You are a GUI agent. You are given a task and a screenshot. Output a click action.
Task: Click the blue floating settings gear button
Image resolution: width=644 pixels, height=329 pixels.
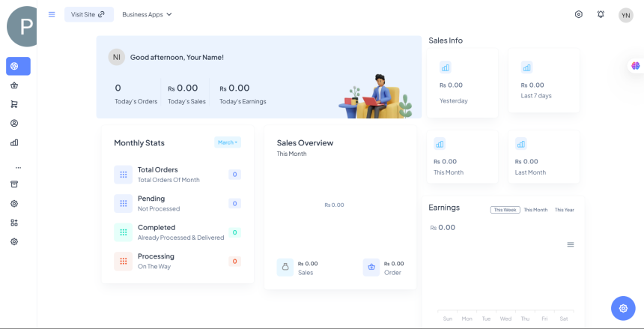click(x=623, y=308)
